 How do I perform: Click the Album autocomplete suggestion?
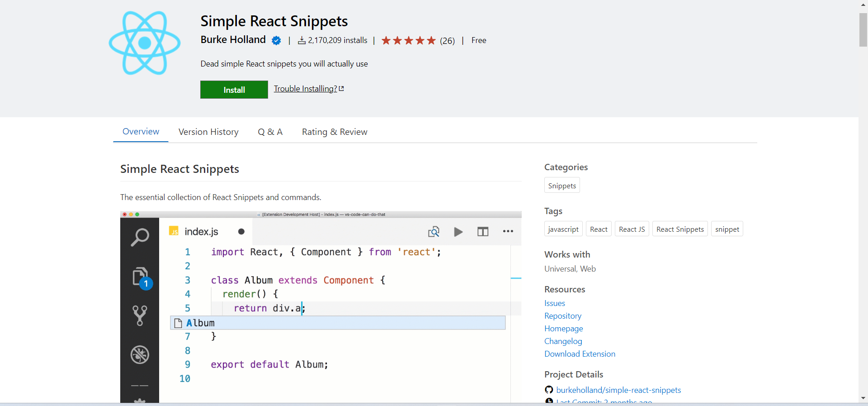click(338, 323)
